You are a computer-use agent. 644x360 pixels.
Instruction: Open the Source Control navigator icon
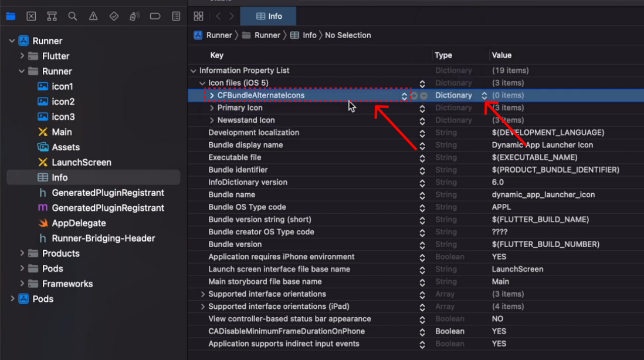(31, 16)
